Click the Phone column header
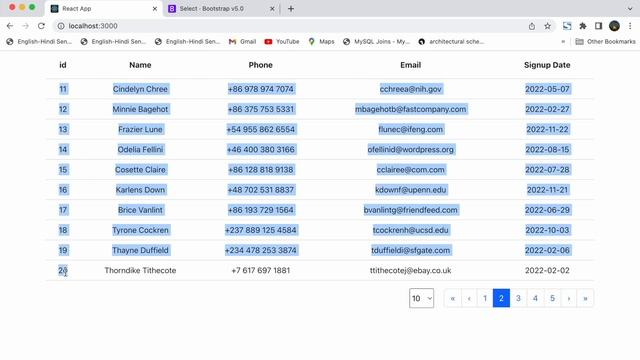This screenshot has height=360, width=640. (x=260, y=65)
